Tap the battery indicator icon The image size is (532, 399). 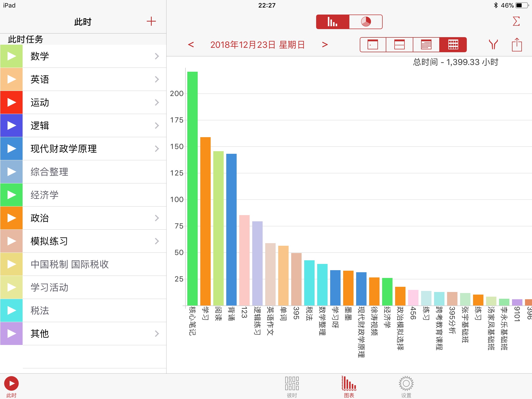coord(522,5)
